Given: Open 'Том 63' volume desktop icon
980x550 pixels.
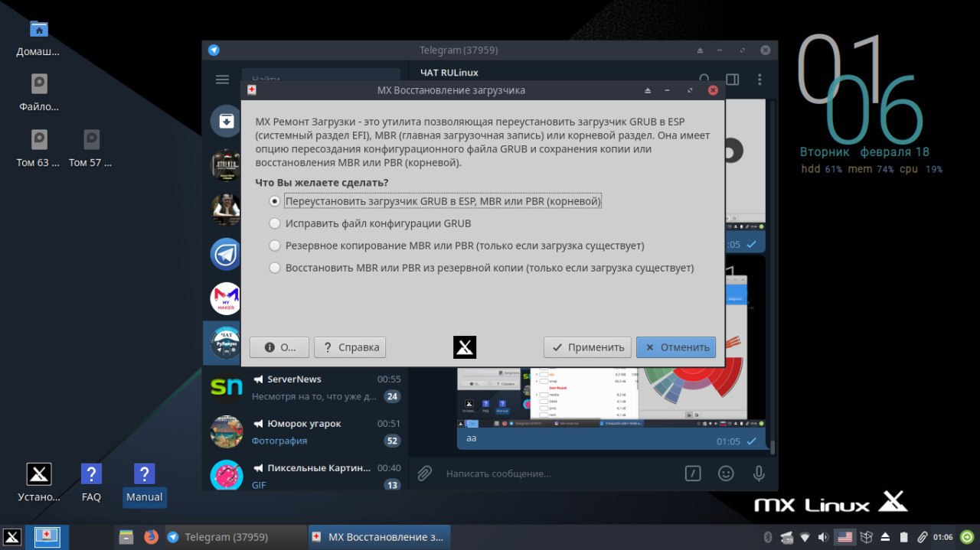Looking at the screenshot, I should (x=38, y=148).
